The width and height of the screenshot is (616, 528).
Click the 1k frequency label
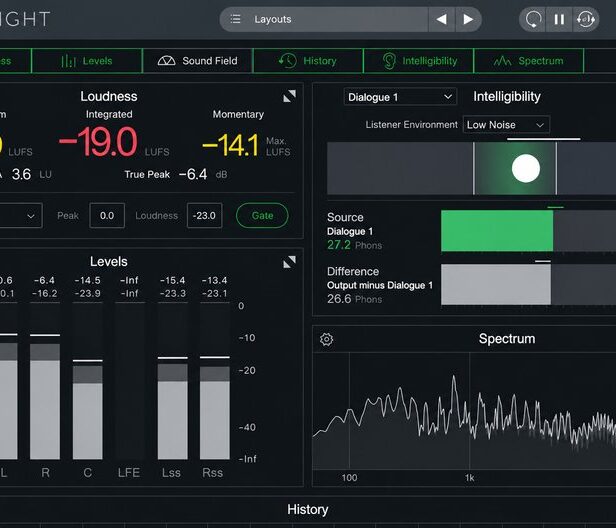click(469, 478)
